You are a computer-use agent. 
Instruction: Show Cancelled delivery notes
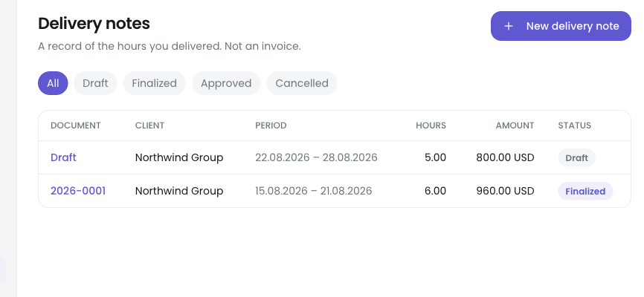302,83
